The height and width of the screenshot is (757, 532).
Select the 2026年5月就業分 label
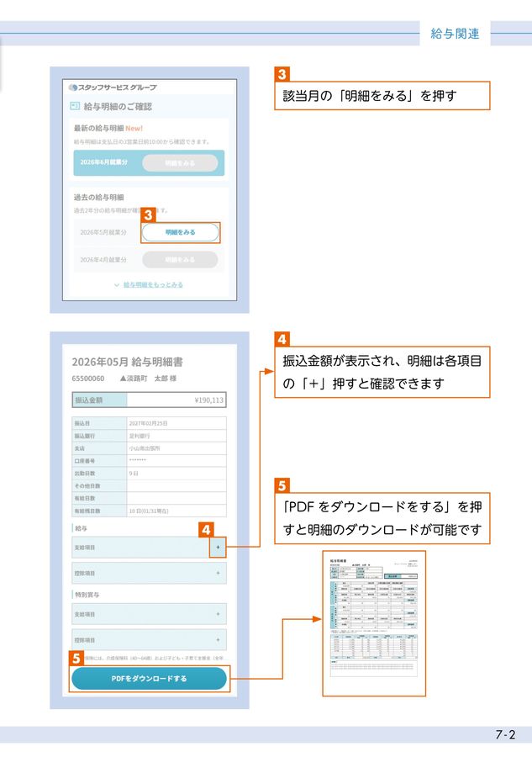103,232
